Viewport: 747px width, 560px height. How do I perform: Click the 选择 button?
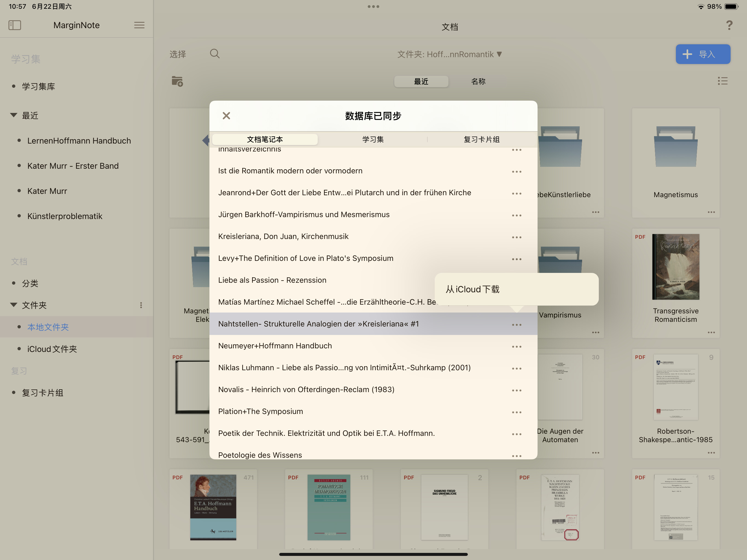pyautogui.click(x=178, y=54)
